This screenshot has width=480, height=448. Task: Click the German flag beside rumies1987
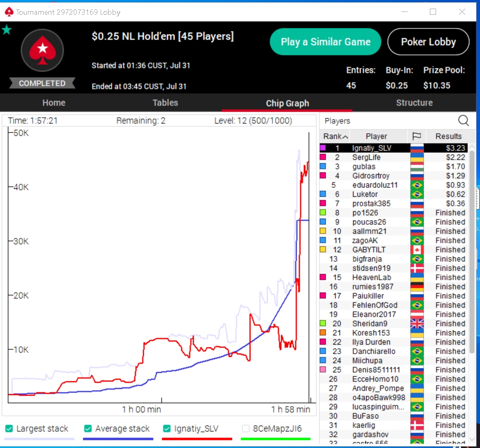(x=417, y=287)
